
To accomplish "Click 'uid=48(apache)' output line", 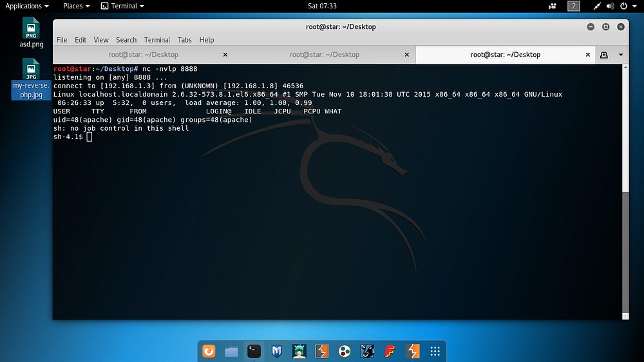I will pyautogui.click(x=153, y=120).
